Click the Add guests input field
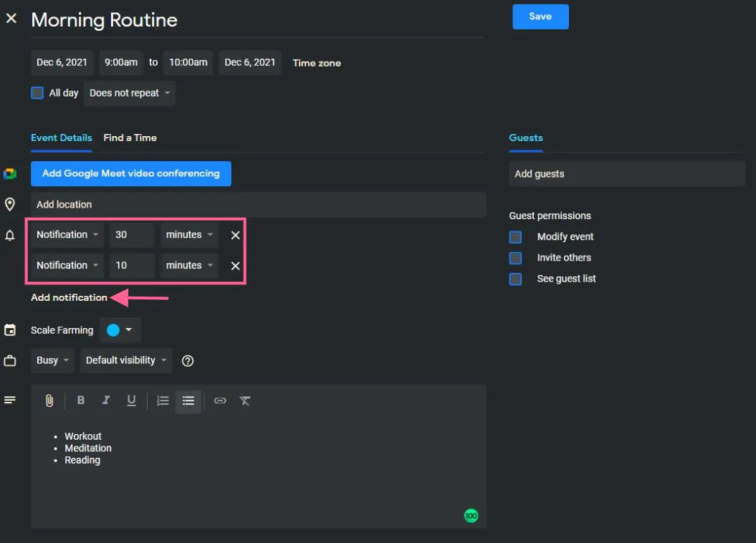 (627, 174)
